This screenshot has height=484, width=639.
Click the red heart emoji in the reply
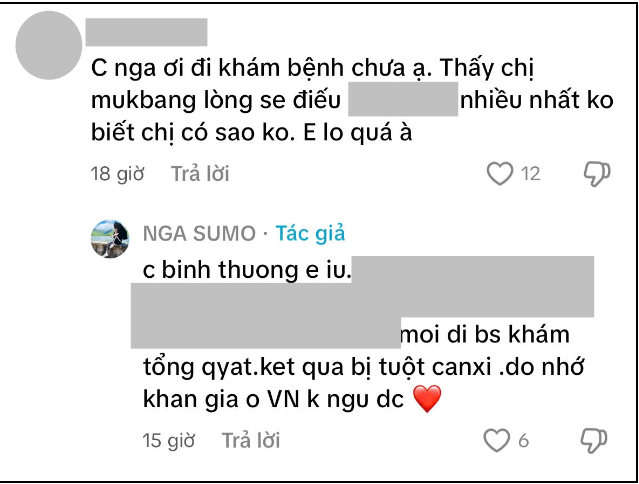[427, 399]
